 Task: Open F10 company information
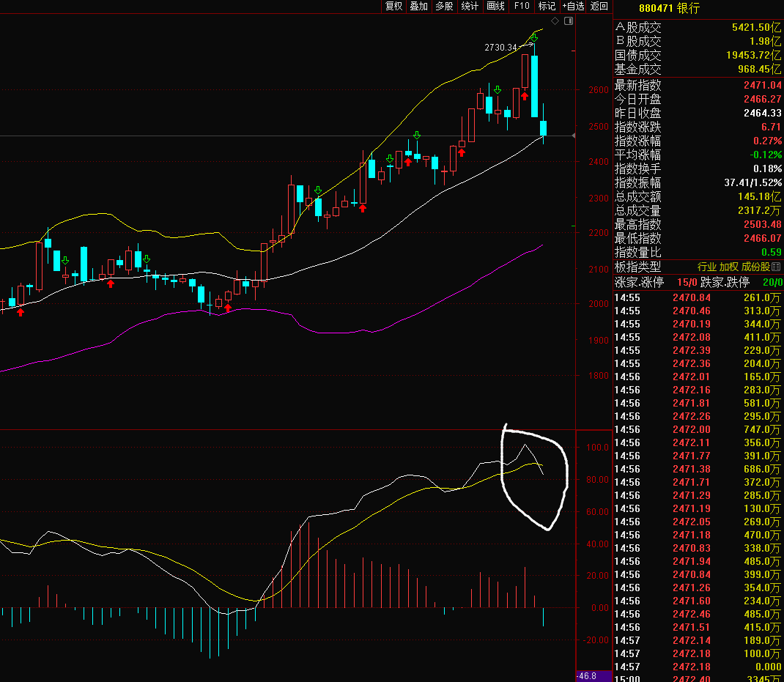point(522,6)
